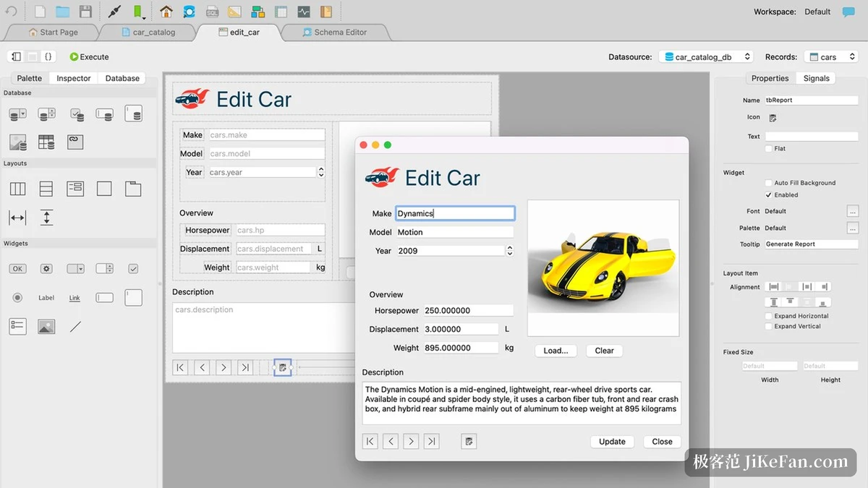Open the Palette ellipsis chooser button
This screenshot has width=868, height=488.
[x=853, y=228]
